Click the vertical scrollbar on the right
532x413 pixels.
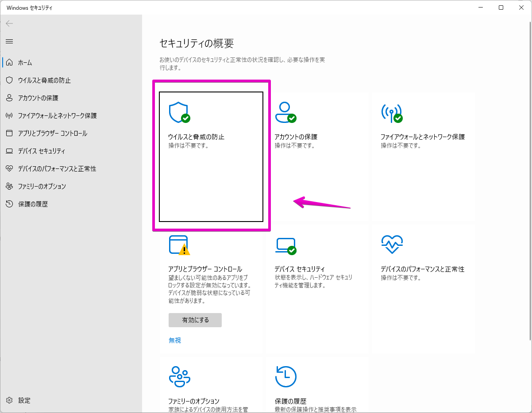coord(529,177)
